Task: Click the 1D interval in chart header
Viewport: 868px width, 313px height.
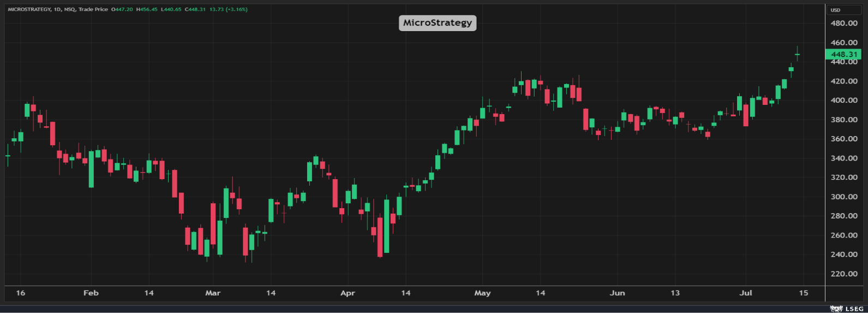Action: pos(57,9)
